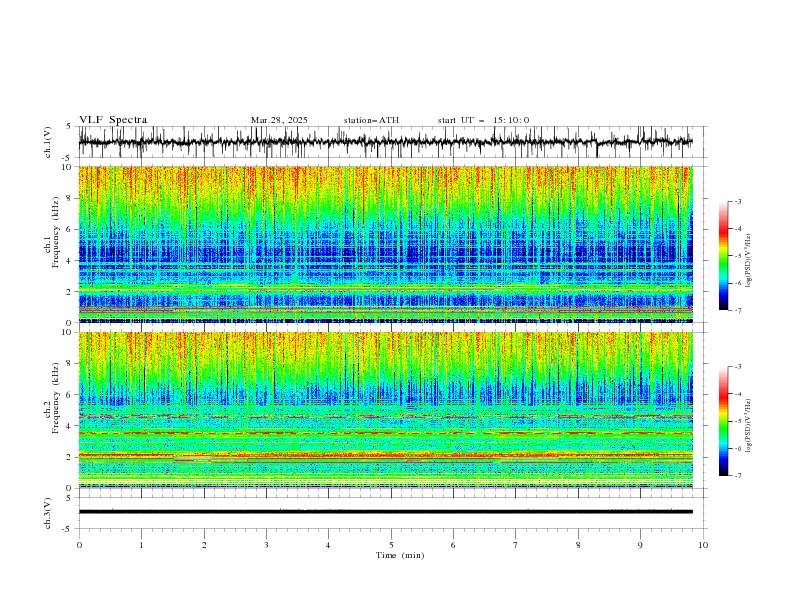Click the "VLF Spectra" title text
The width and height of the screenshot is (792, 612).
(113, 120)
